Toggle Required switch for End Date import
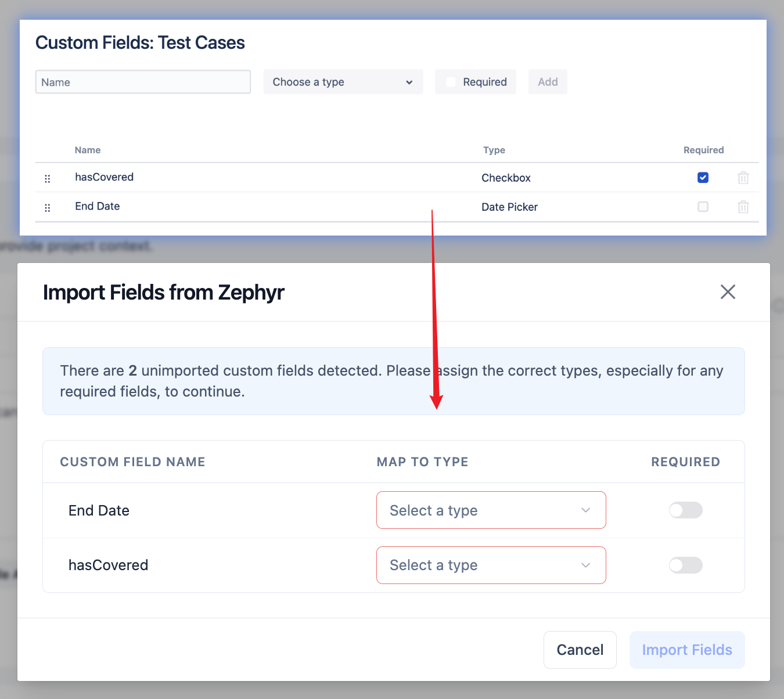This screenshot has height=699, width=784. point(685,510)
